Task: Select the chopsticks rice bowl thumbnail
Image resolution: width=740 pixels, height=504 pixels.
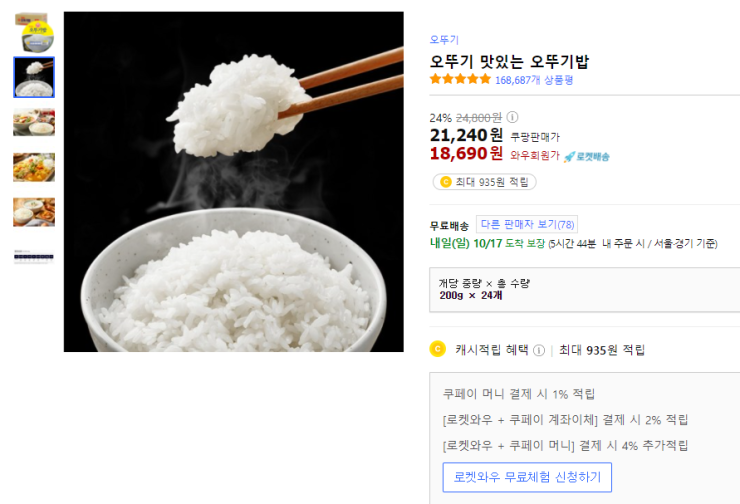Action: [x=34, y=77]
